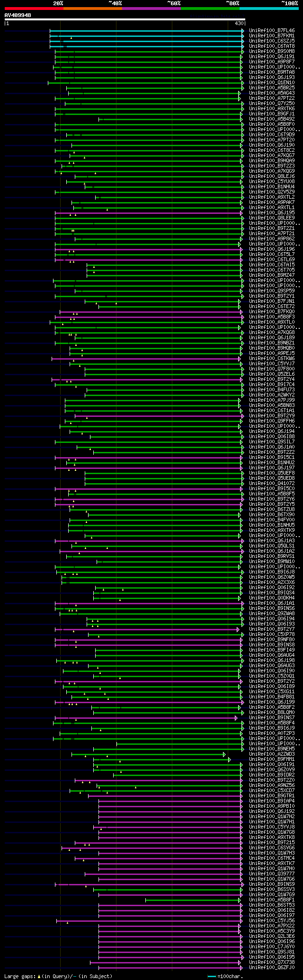Click the white query ruler bar
Image resolution: width=303 pixels, height=980 pixels.
pos(125,19)
